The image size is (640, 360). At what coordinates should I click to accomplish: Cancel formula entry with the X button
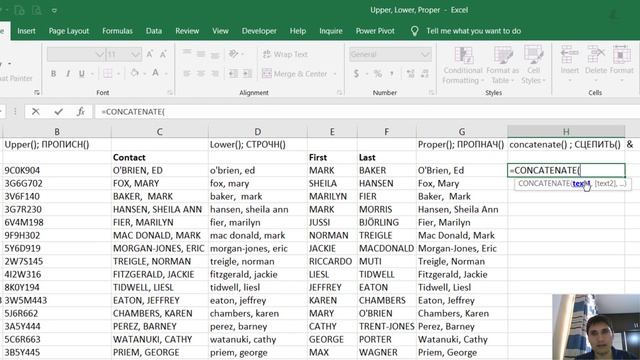point(36,111)
